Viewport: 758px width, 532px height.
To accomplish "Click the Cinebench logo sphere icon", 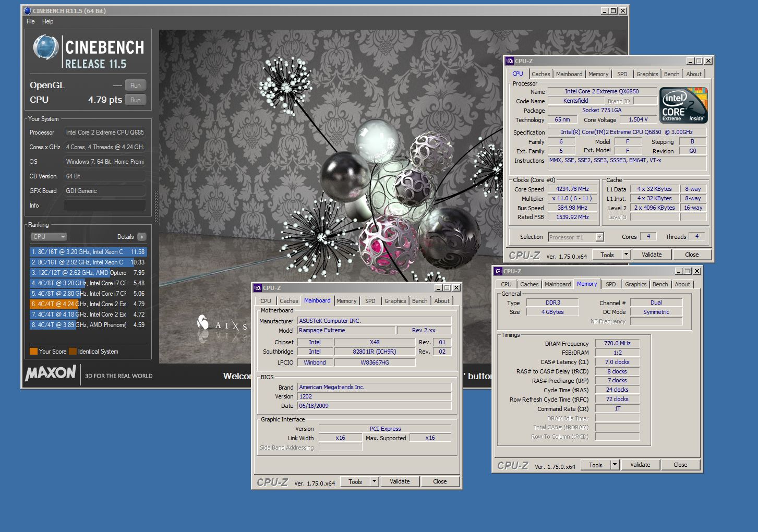I will click(45, 47).
